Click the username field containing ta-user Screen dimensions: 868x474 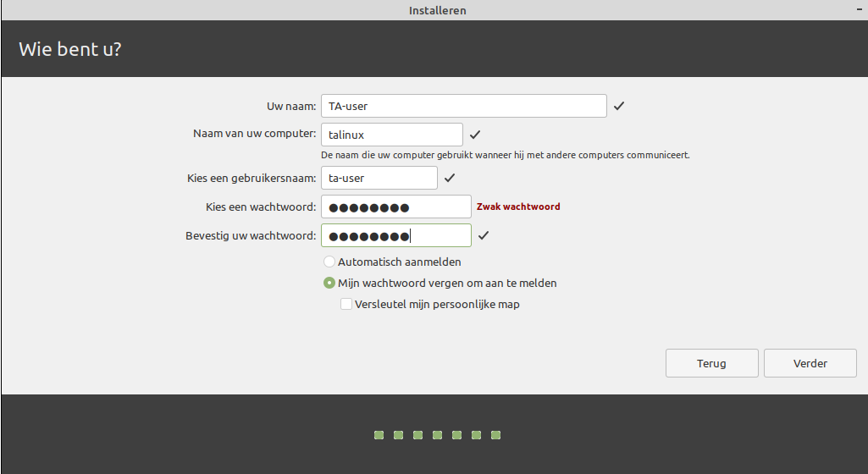pos(379,178)
